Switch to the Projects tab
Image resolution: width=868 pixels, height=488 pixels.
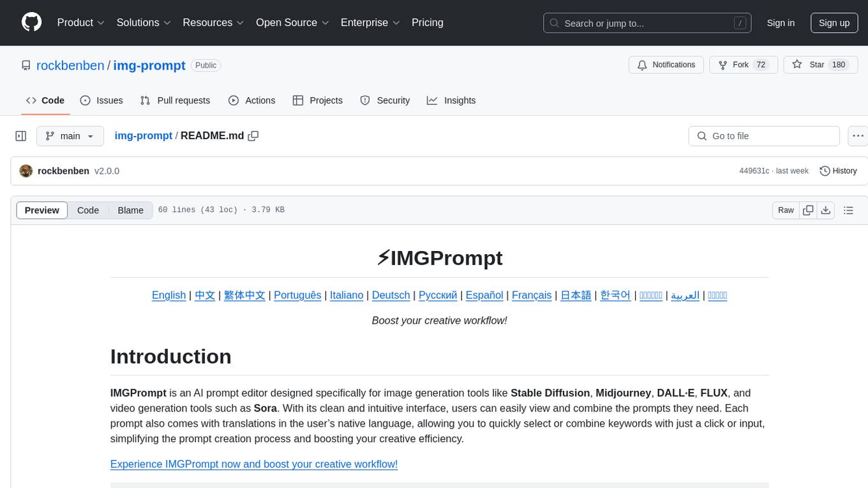318,100
